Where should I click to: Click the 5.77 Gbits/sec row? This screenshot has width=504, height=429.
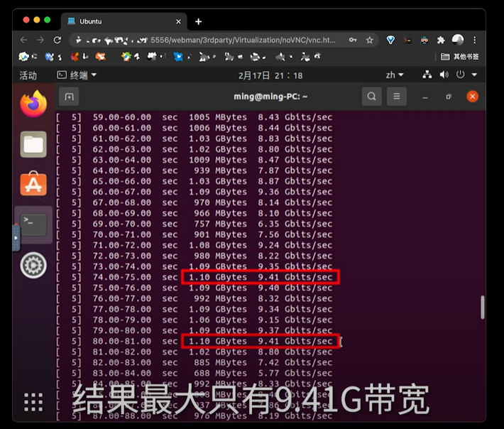[194, 373]
